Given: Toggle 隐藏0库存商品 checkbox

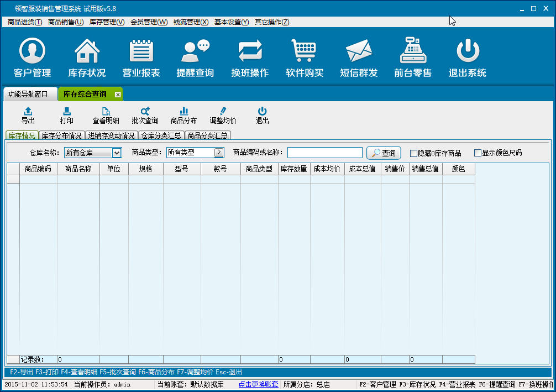Looking at the screenshot, I should click(x=413, y=153).
